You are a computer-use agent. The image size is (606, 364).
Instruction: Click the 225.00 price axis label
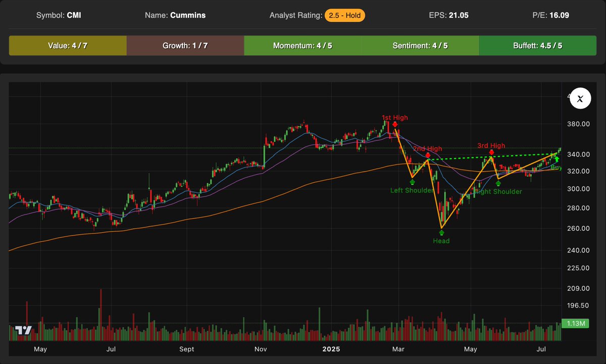579,269
